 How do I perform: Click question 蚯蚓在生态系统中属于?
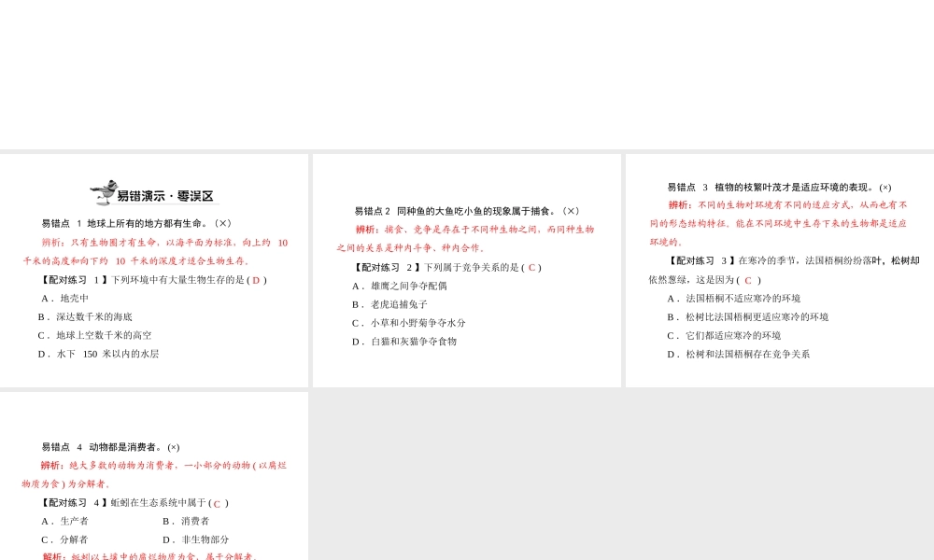coord(158,503)
